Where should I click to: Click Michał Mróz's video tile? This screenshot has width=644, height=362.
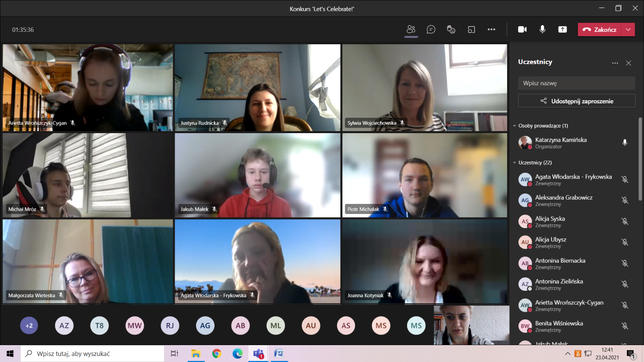pyautogui.click(x=88, y=175)
